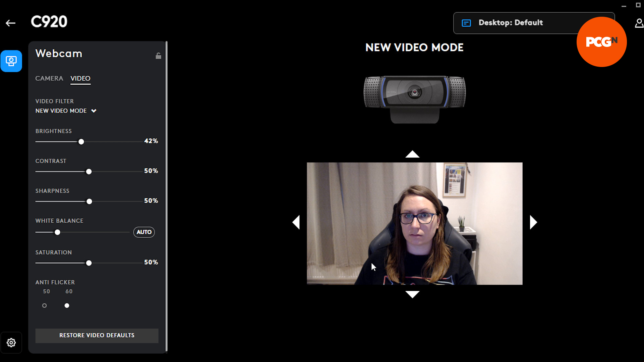Image resolution: width=644 pixels, height=362 pixels.
Task: Click the webcam preview video feed
Action: click(415, 223)
